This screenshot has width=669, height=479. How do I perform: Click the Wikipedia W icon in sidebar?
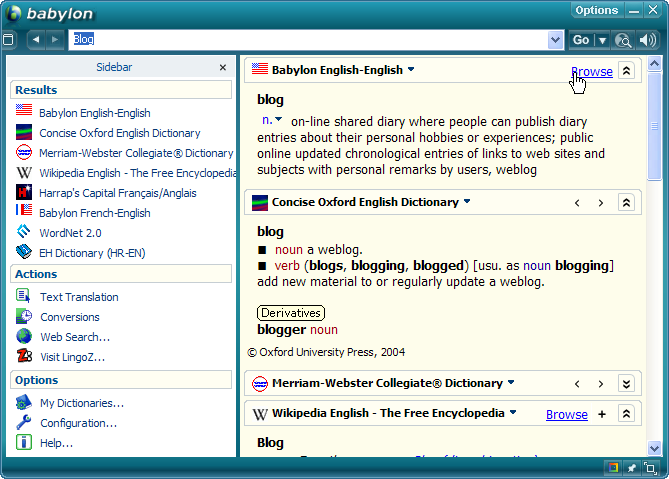pyautogui.click(x=24, y=172)
